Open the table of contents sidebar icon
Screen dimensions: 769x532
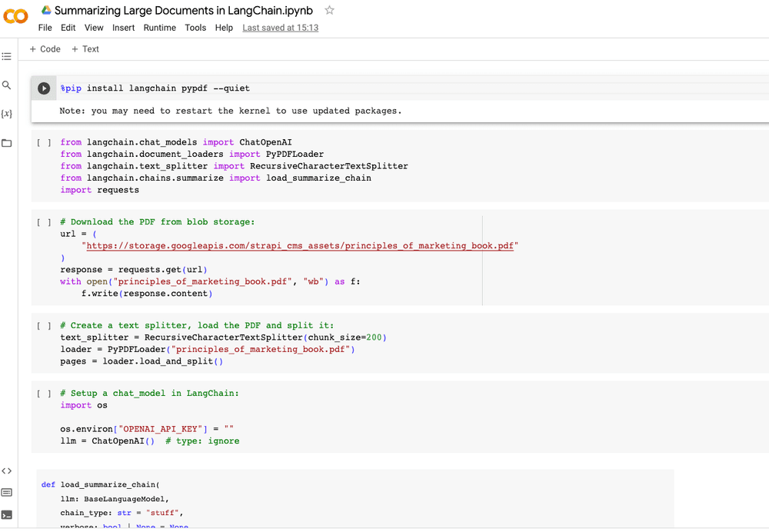[6, 56]
